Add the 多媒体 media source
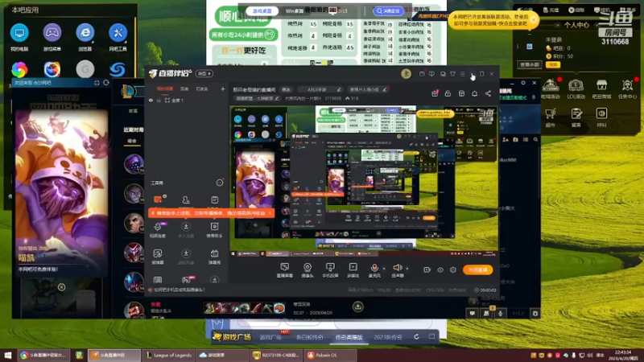644x362 pixels. [353, 270]
